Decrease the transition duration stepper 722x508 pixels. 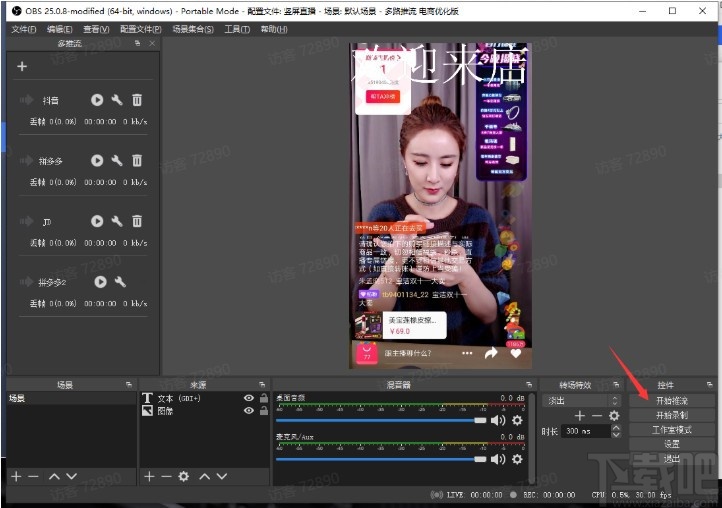point(616,434)
